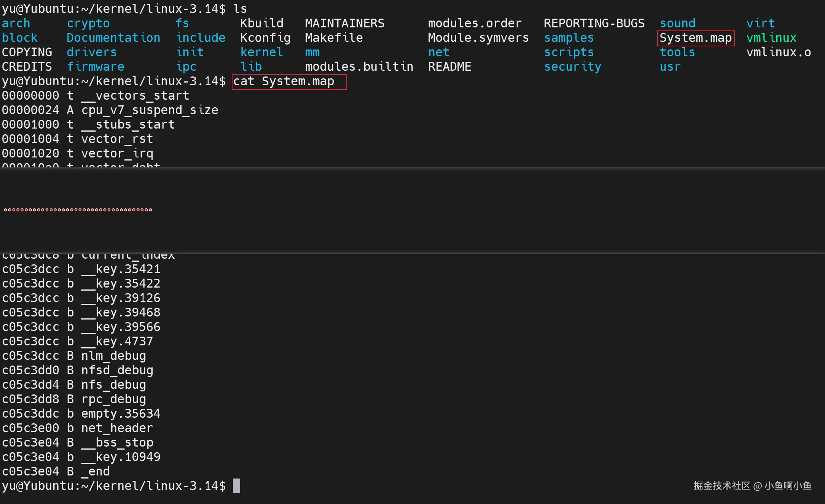
Task: Click the cpu_v7_suspend_size symbol
Action: click(150, 110)
